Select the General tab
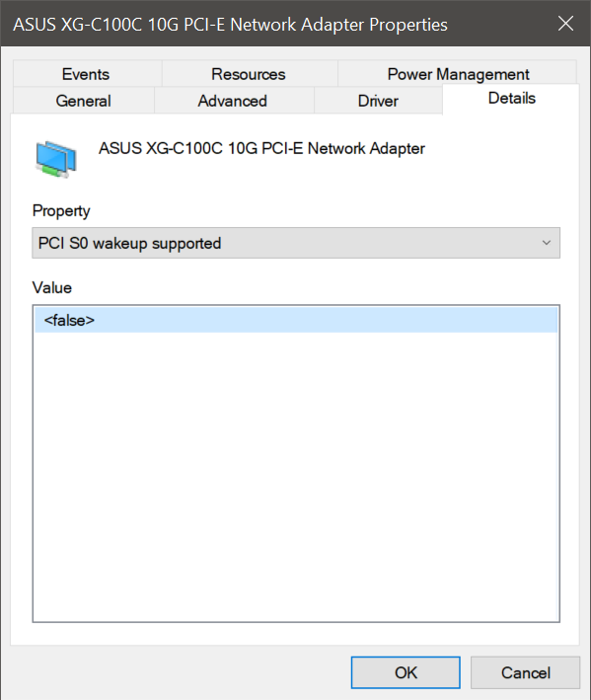591x700 pixels. pos(84,101)
